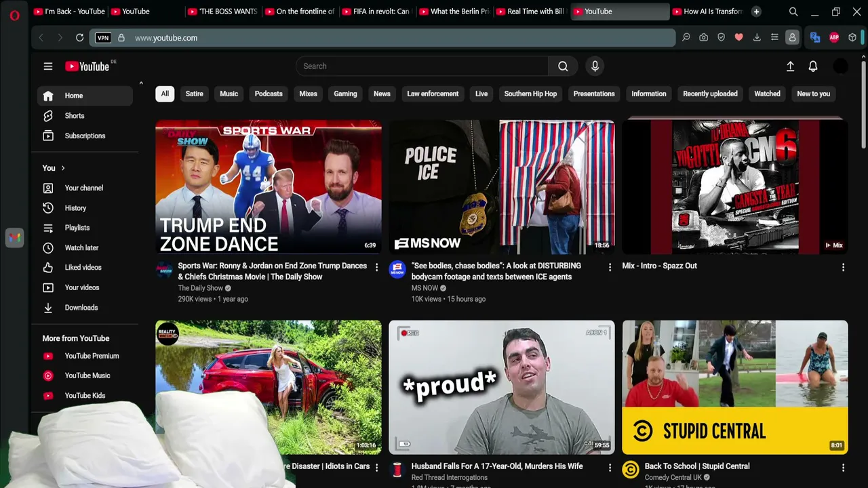
Task: Open the What the Berlin tab
Action: [x=454, y=12]
